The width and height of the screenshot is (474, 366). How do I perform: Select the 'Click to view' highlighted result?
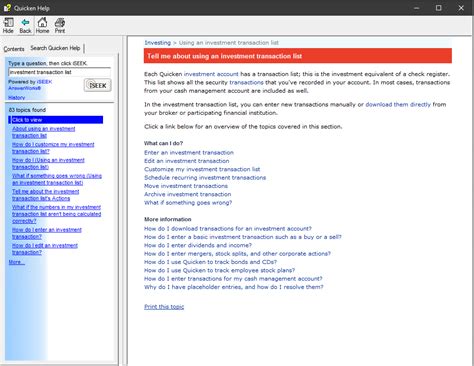[x=56, y=120]
